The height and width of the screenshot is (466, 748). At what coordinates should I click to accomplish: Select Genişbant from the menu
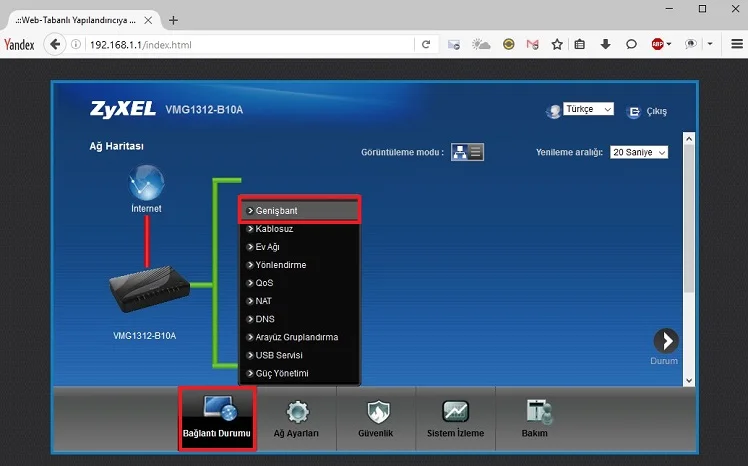[x=299, y=211]
